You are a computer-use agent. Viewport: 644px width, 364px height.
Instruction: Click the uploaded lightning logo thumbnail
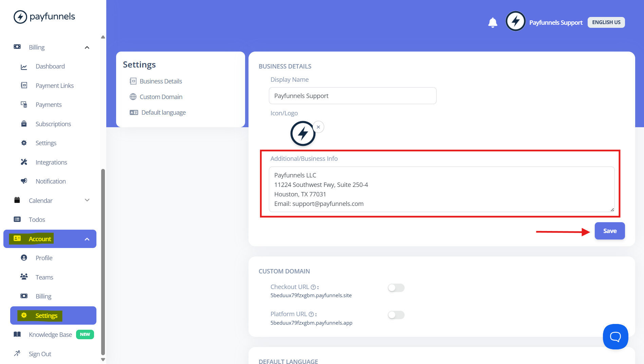303,134
